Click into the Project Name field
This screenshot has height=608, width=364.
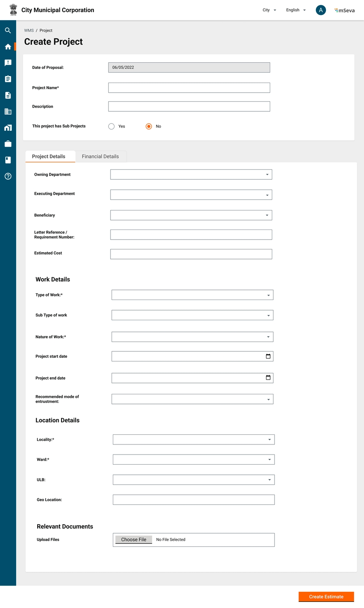click(189, 88)
